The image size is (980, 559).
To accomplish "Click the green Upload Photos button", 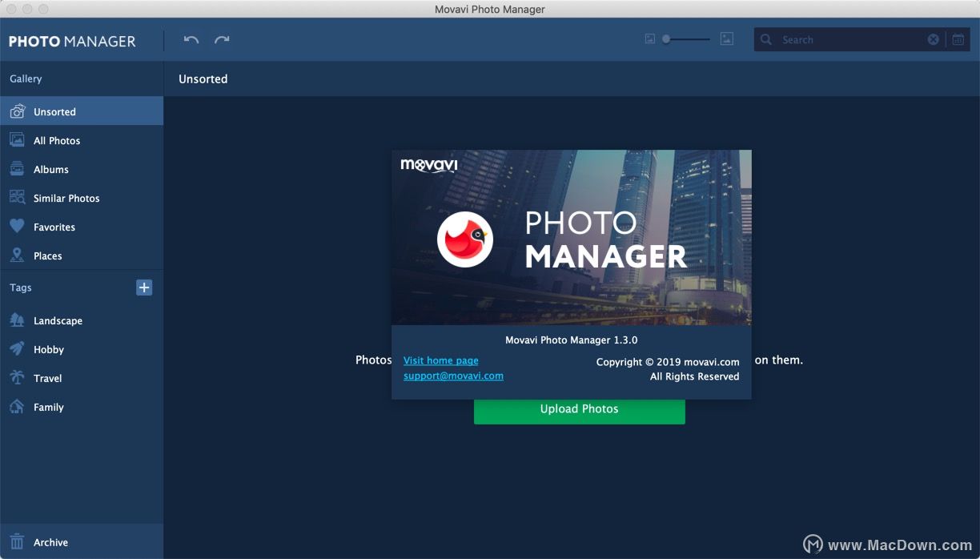I will 580,408.
